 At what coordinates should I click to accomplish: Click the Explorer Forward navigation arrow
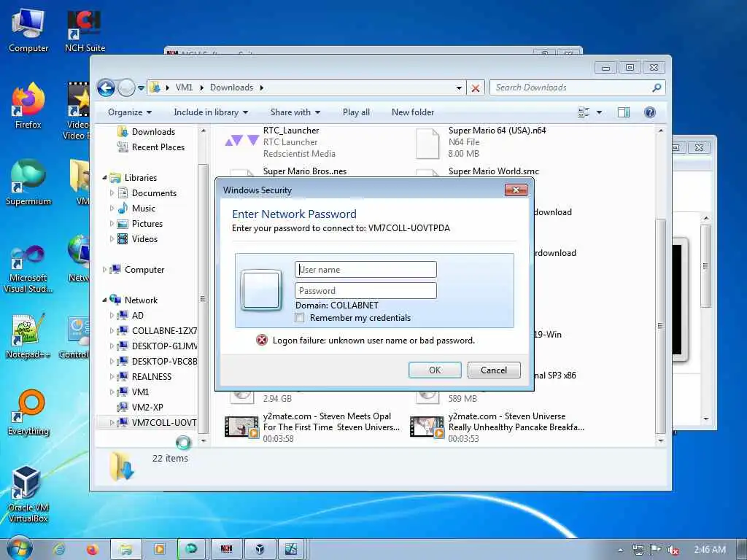pyautogui.click(x=125, y=87)
